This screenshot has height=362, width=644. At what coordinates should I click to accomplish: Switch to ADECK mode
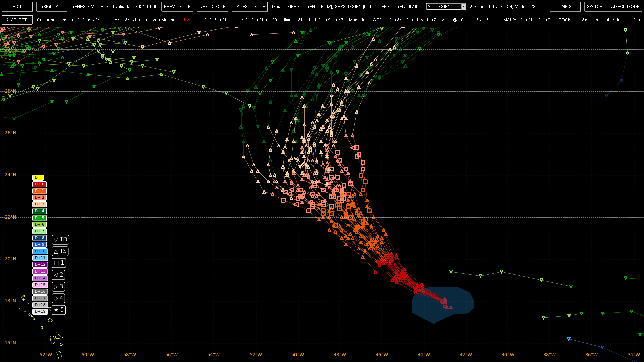coord(613,7)
